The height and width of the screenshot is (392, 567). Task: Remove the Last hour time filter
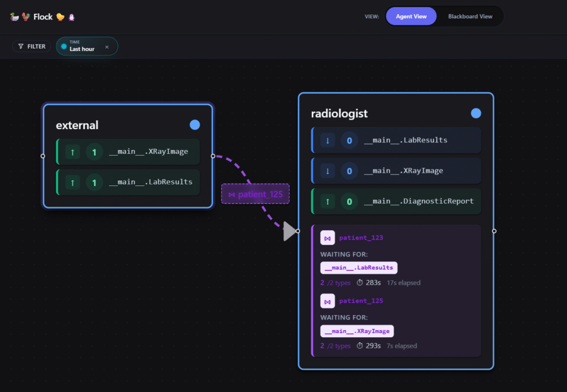tap(107, 47)
